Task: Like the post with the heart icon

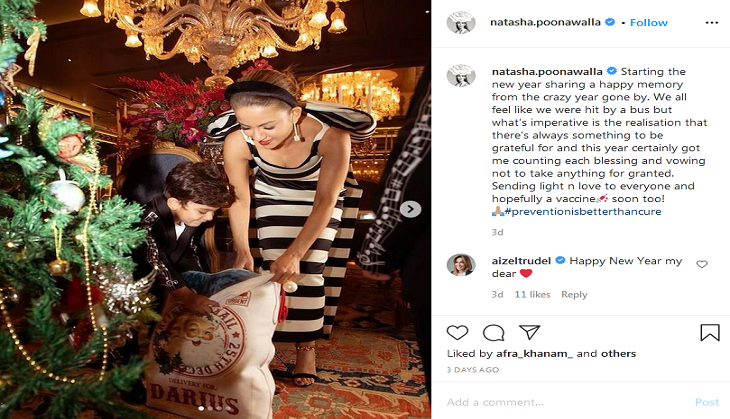Action: click(x=457, y=333)
